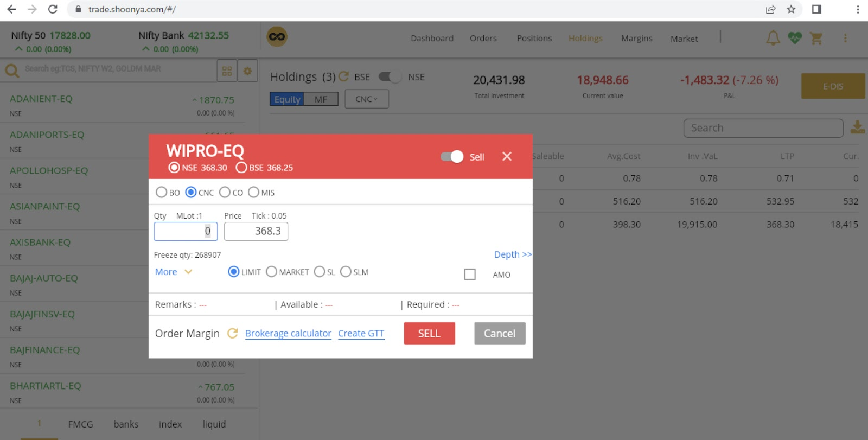Click the E-DIS button
The width and height of the screenshot is (868, 440).
tap(833, 86)
